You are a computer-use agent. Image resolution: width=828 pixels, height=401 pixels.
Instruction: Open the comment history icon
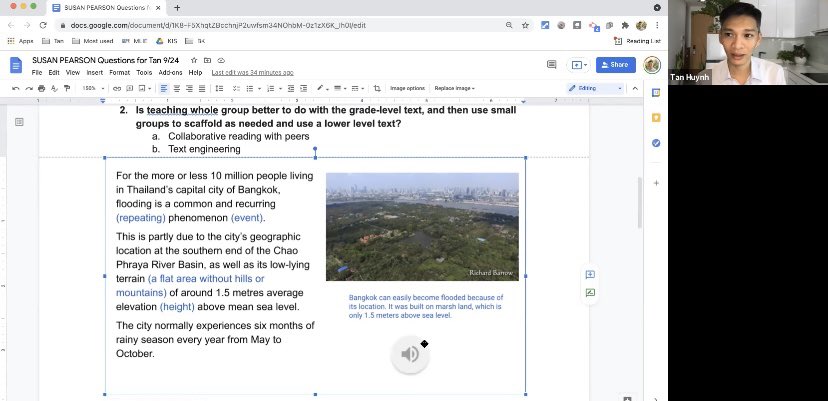(x=551, y=64)
